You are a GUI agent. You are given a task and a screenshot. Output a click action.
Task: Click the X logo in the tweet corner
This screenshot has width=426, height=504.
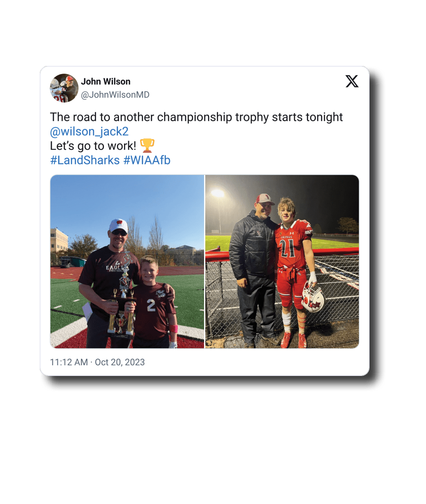(352, 81)
